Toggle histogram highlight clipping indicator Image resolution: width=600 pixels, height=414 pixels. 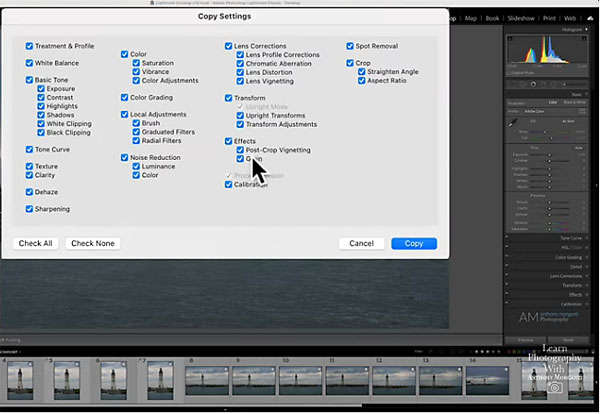(584, 38)
